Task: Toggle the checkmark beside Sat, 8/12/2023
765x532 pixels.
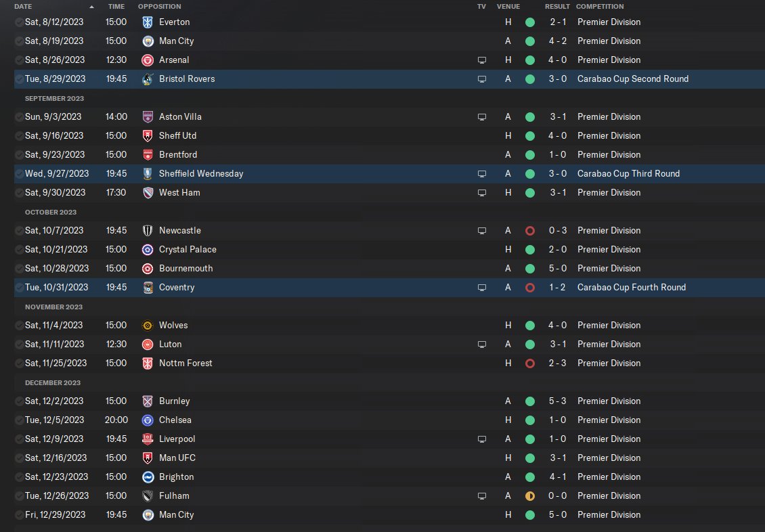Action: 19,22
